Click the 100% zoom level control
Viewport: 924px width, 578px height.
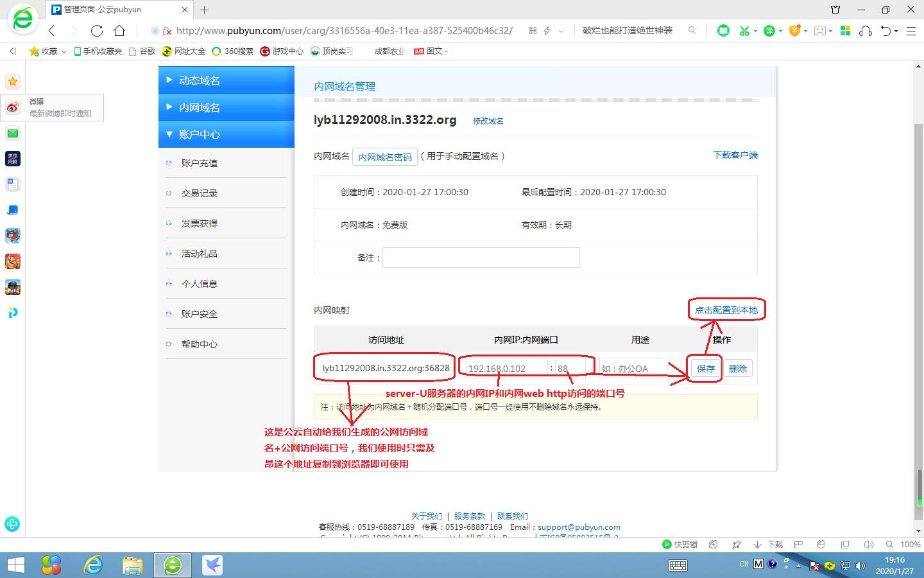(910, 544)
